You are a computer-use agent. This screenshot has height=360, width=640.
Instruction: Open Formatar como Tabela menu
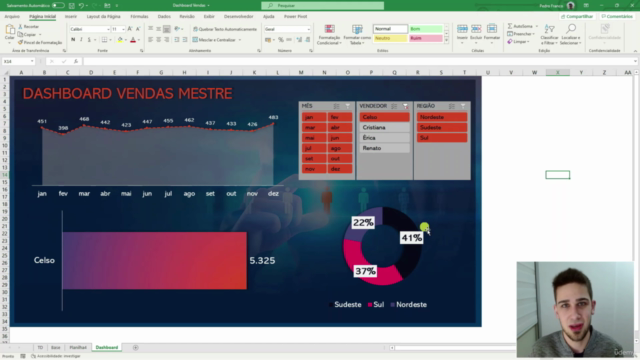point(357,34)
